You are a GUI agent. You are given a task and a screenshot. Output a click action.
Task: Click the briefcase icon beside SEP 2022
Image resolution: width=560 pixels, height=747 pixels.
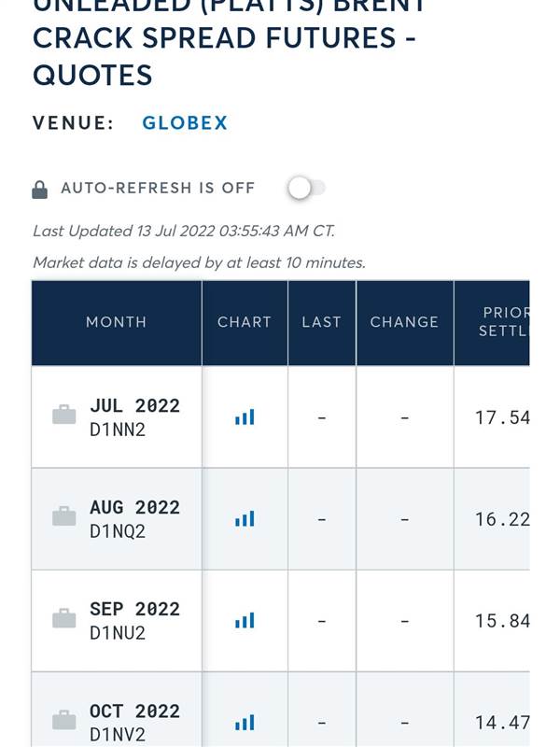(63, 618)
